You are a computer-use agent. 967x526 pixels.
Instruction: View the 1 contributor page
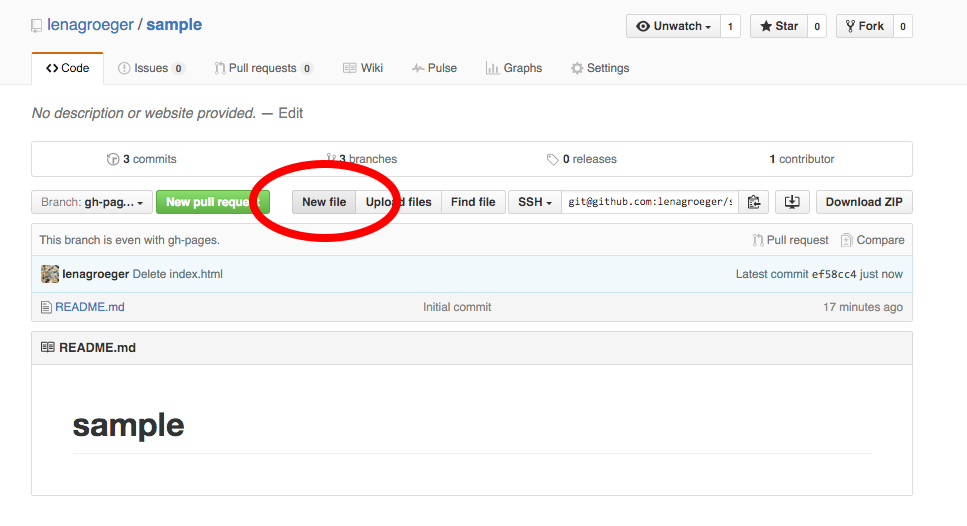802,159
